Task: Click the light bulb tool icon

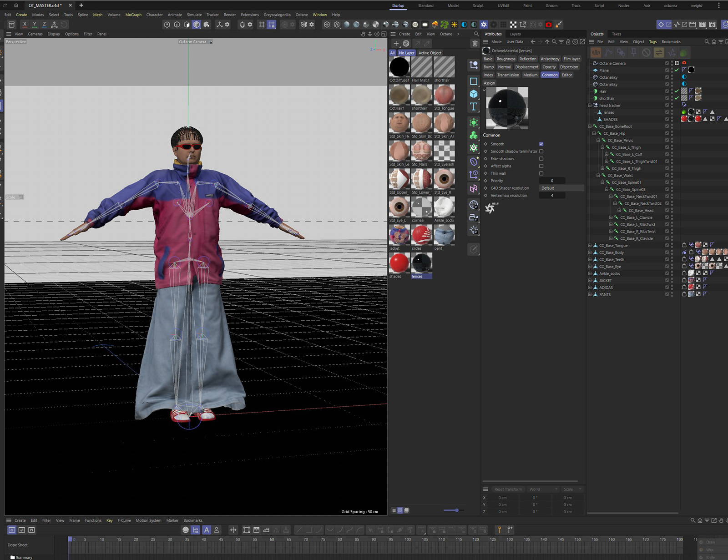Action: (474, 230)
